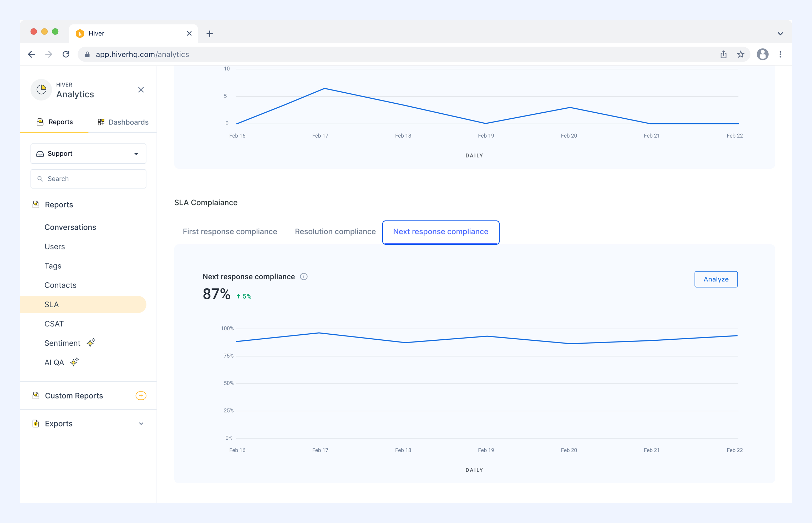
Task: Open the Conversations report
Action: pyautogui.click(x=70, y=227)
